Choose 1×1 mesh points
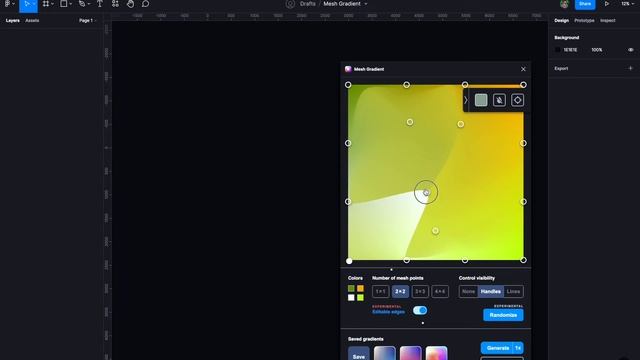Viewport: 640px width, 360px height. tap(380, 291)
